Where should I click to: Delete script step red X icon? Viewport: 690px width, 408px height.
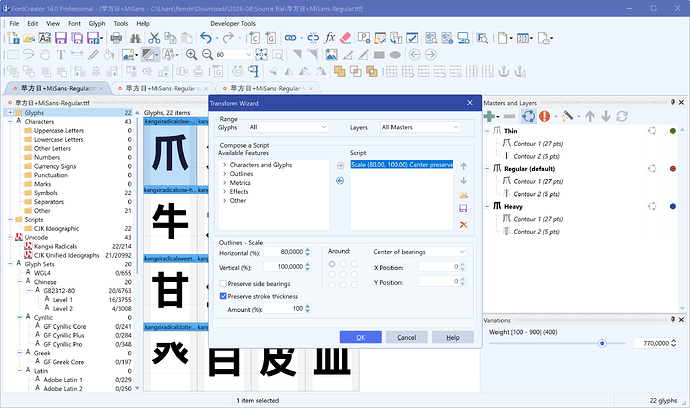pos(463,225)
